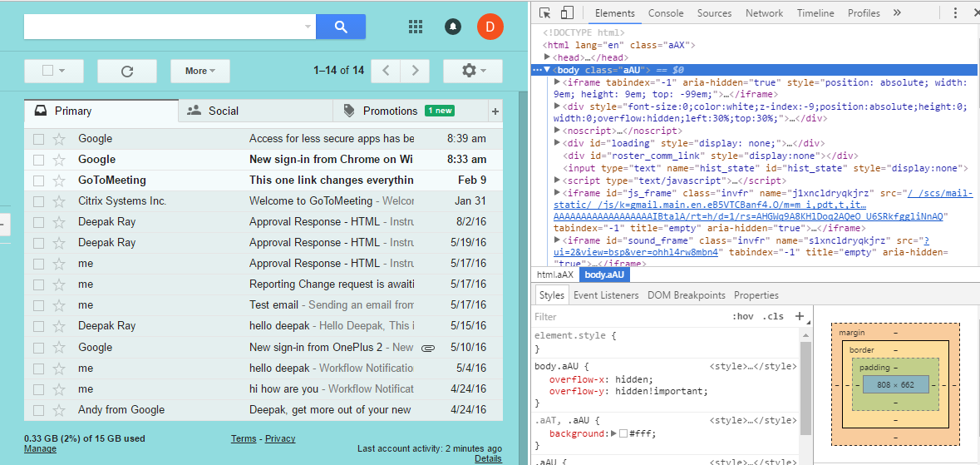Click the #fff background color swatch
Image resolution: width=980 pixels, height=465 pixels.
(623, 433)
